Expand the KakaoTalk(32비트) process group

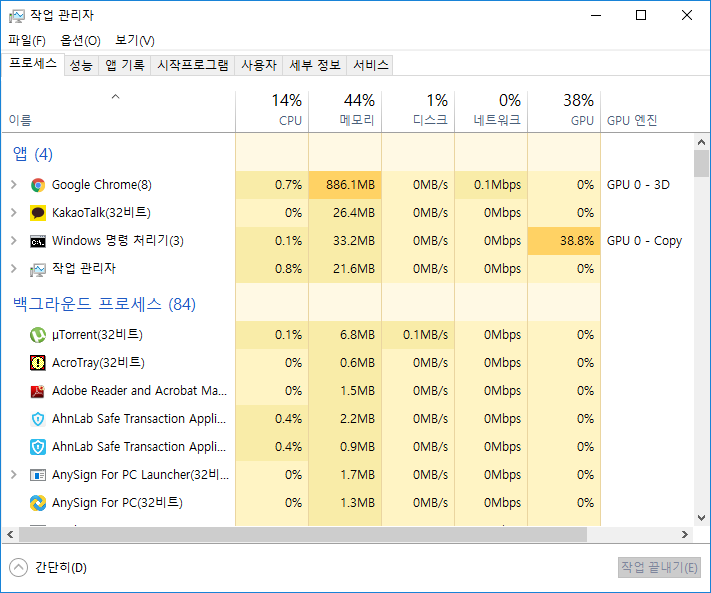tap(14, 213)
